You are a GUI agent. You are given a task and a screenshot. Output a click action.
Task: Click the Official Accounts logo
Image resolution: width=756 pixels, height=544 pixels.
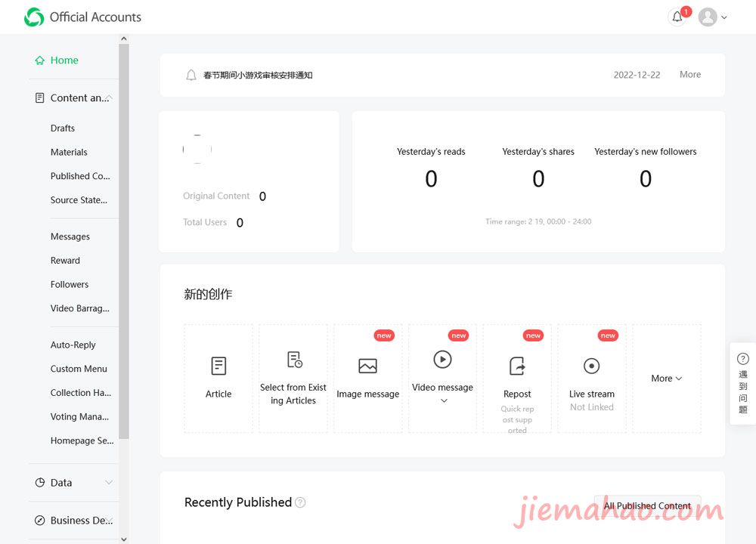point(34,17)
